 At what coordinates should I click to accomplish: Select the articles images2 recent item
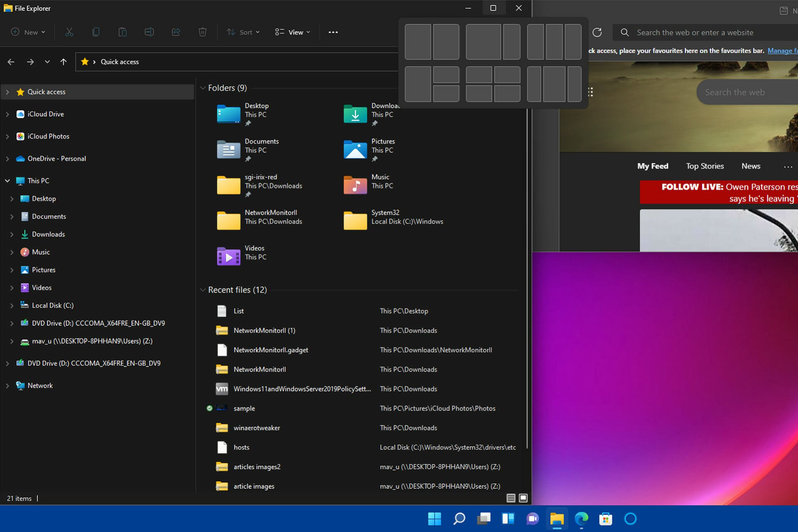257,467
